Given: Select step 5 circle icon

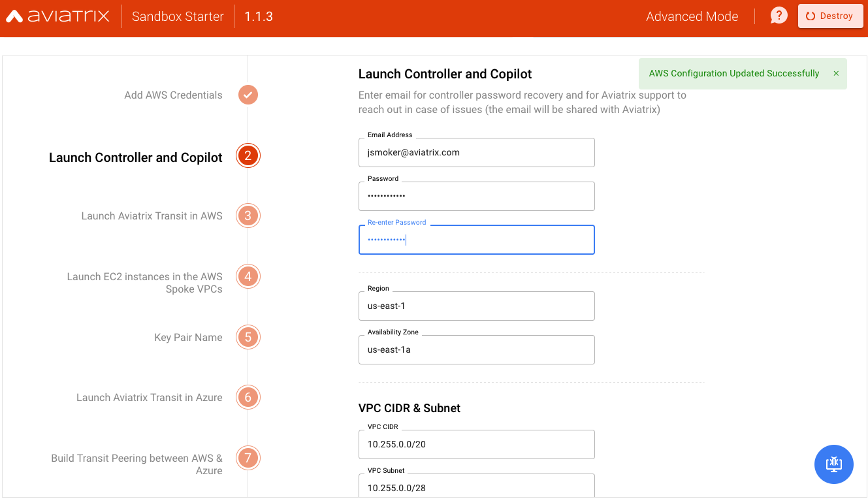Looking at the screenshot, I should 248,337.
